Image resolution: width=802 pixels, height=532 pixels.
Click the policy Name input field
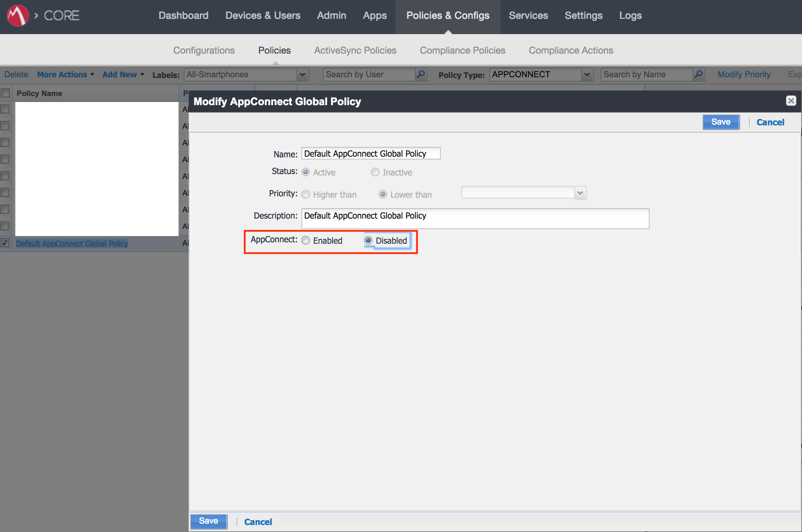[371, 154]
